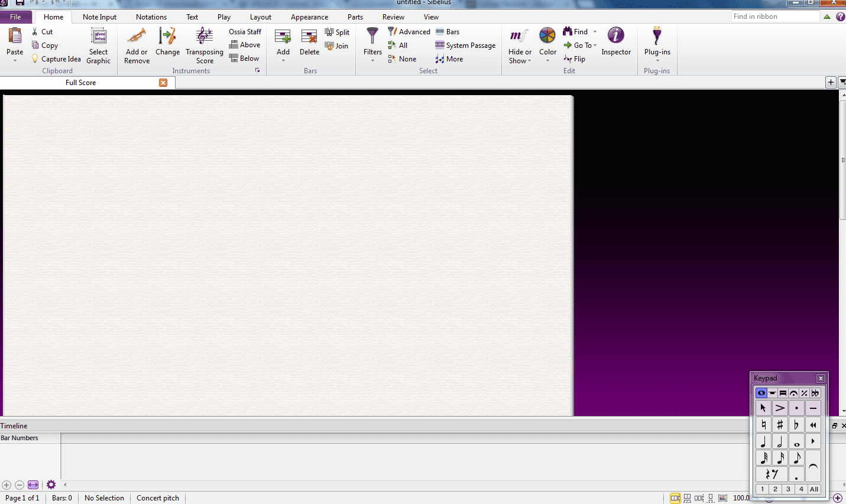Click the Cut scissors icon
The height and width of the screenshot is (504, 846).
pyautogui.click(x=35, y=32)
